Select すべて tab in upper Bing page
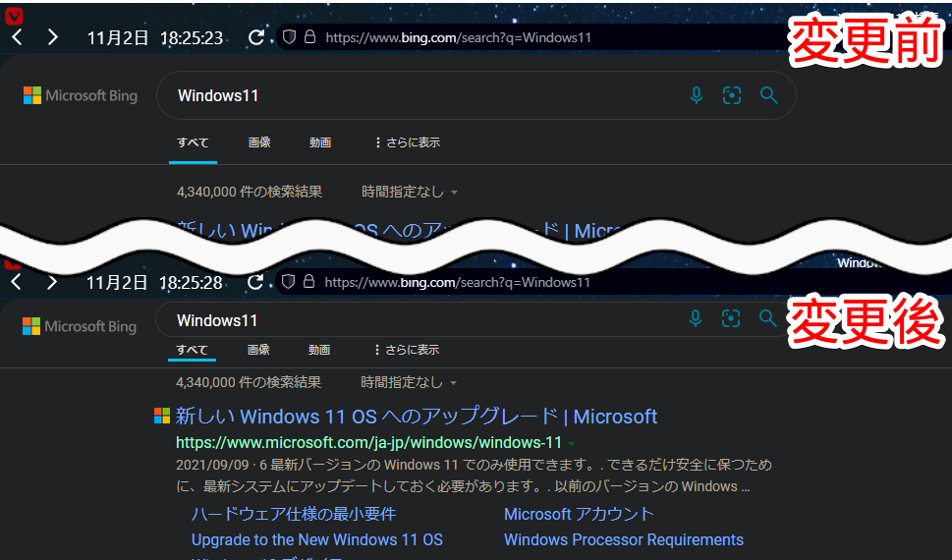 (x=193, y=142)
